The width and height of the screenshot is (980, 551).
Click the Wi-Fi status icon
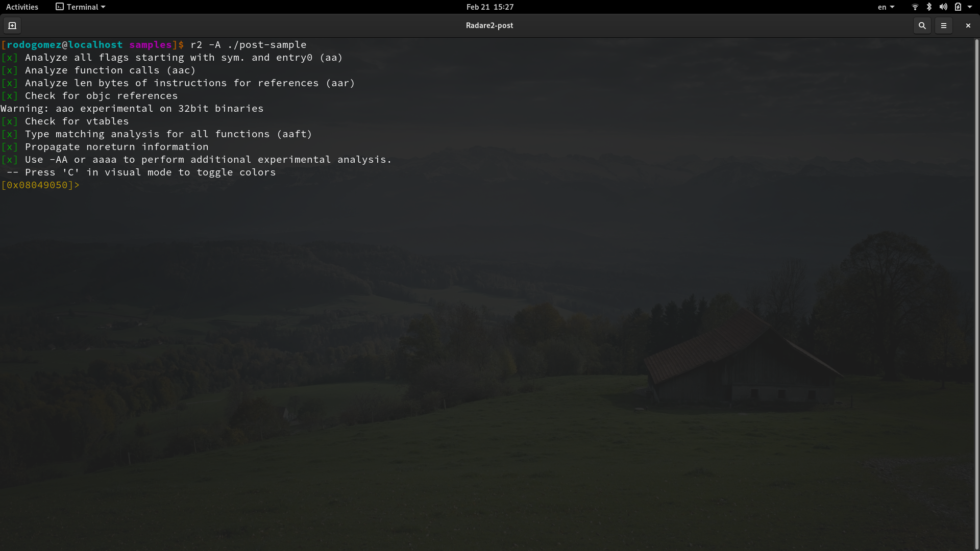pos(915,7)
